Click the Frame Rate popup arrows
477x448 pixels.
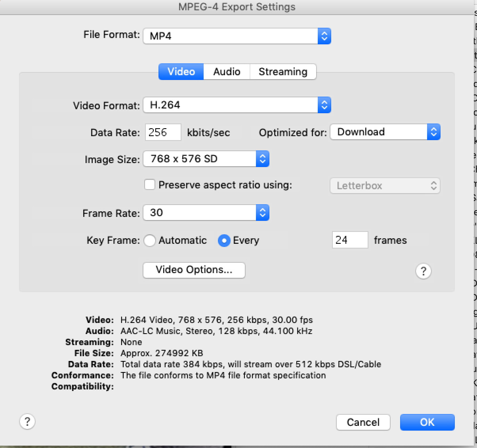(262, 213)
